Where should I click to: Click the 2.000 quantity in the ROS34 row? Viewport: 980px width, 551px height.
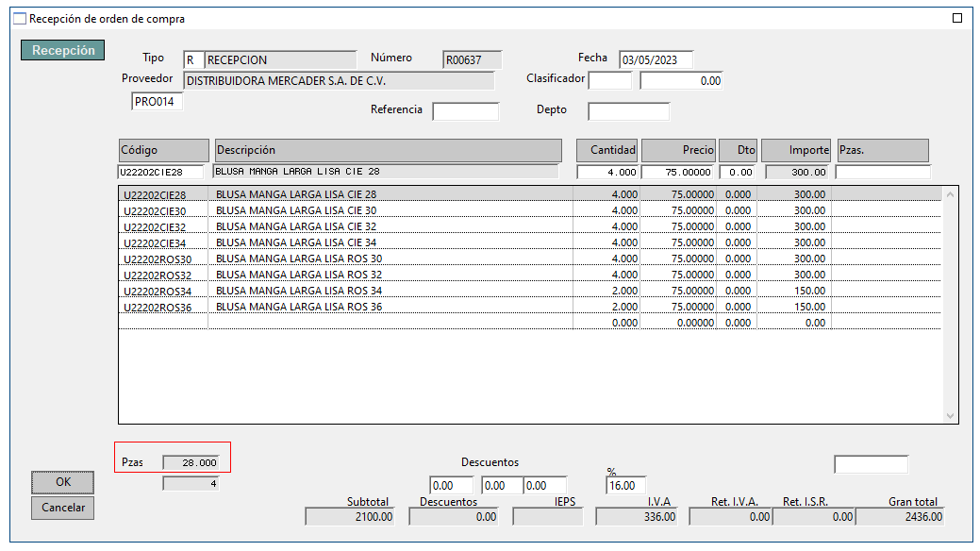(624, 291)
